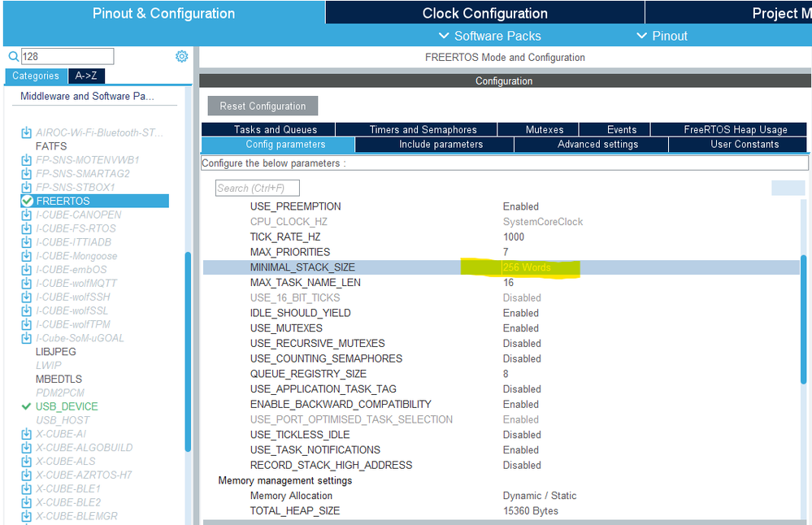The width and height of the screenshot is (812, 525).
Task: Click download icon beside FP-SNS-STBOX1
Action: pos(26,188)
